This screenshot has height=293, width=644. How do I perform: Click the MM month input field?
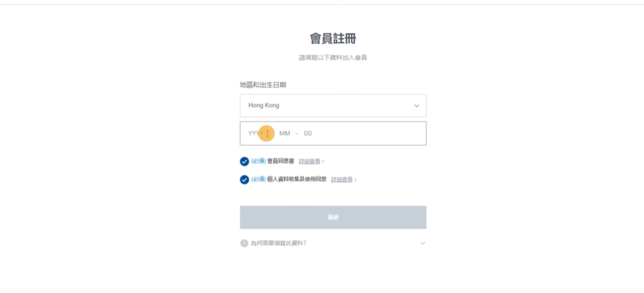pyautogui.click(x=285, y=133)
